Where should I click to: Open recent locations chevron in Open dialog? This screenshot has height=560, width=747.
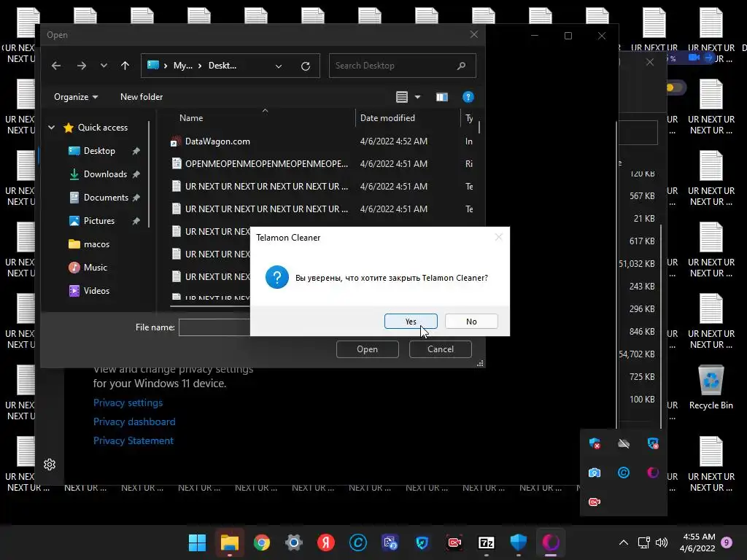point(104,66)
